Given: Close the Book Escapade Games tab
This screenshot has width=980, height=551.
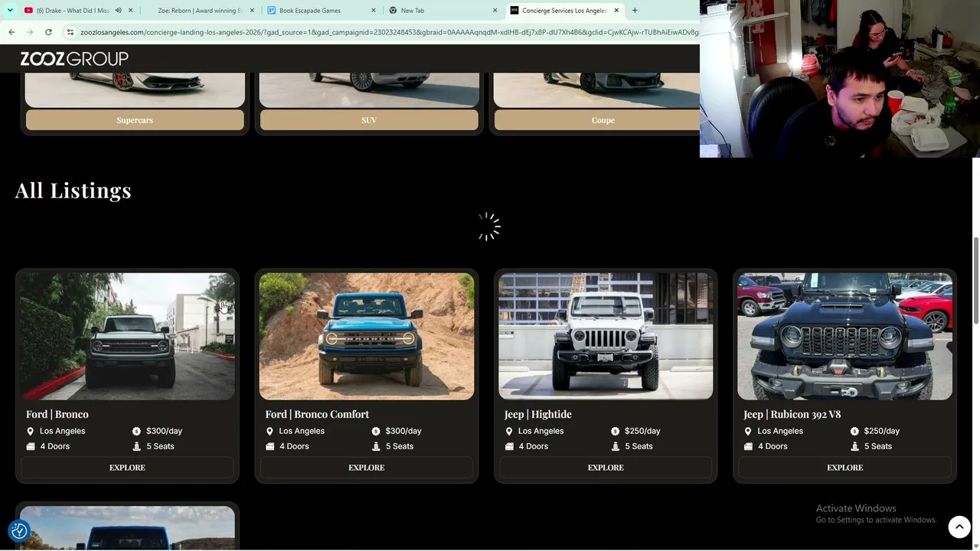Looking at the screenshot, I should tap(374, 11).
